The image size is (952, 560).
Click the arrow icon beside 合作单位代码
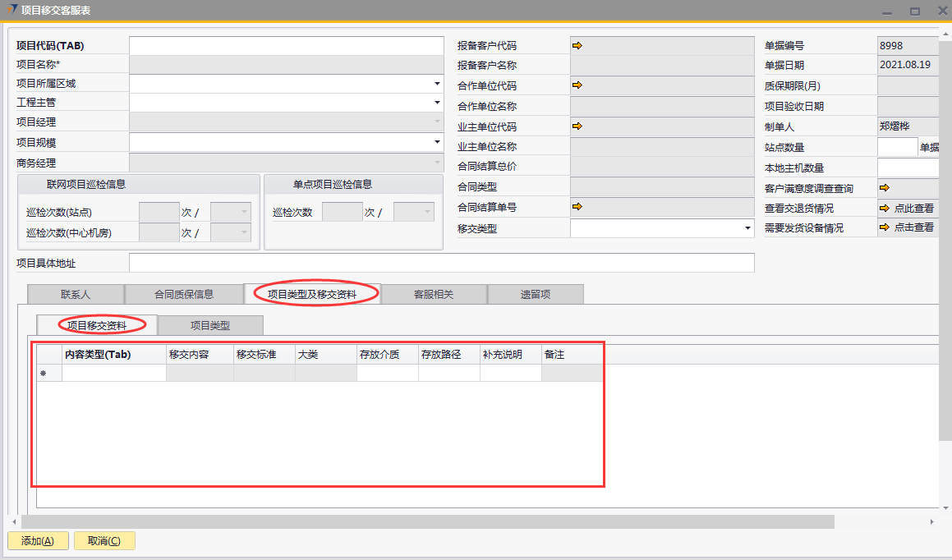pyautogui.click(x=577, y=85)
